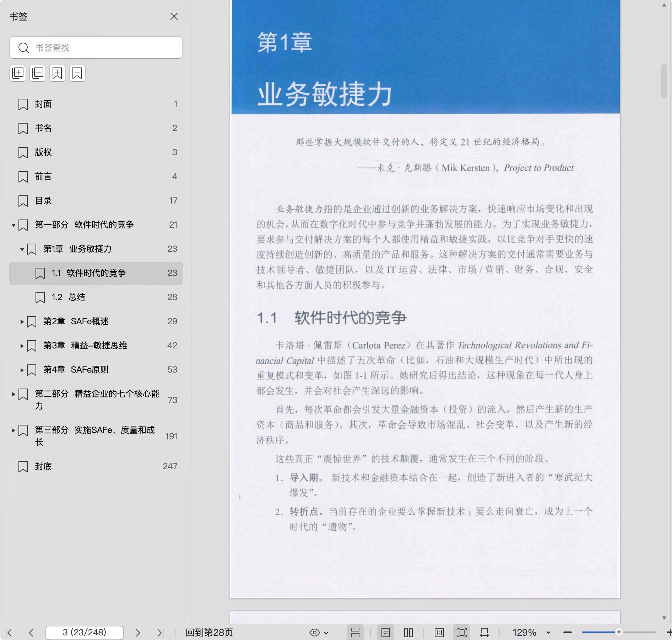The image size is (672, 640).
Task: Select the 目录 bookmark
Action: 43,201
